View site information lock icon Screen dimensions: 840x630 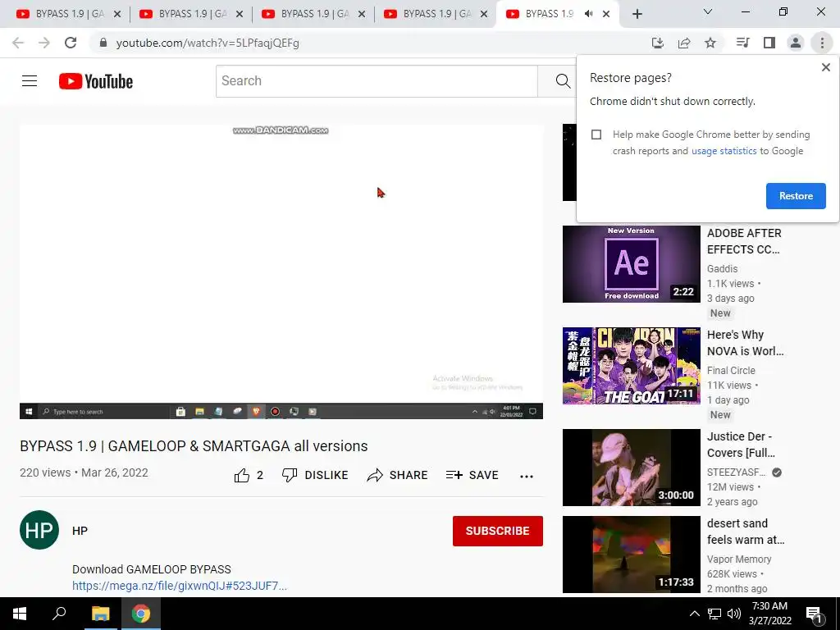coord(103,43)
